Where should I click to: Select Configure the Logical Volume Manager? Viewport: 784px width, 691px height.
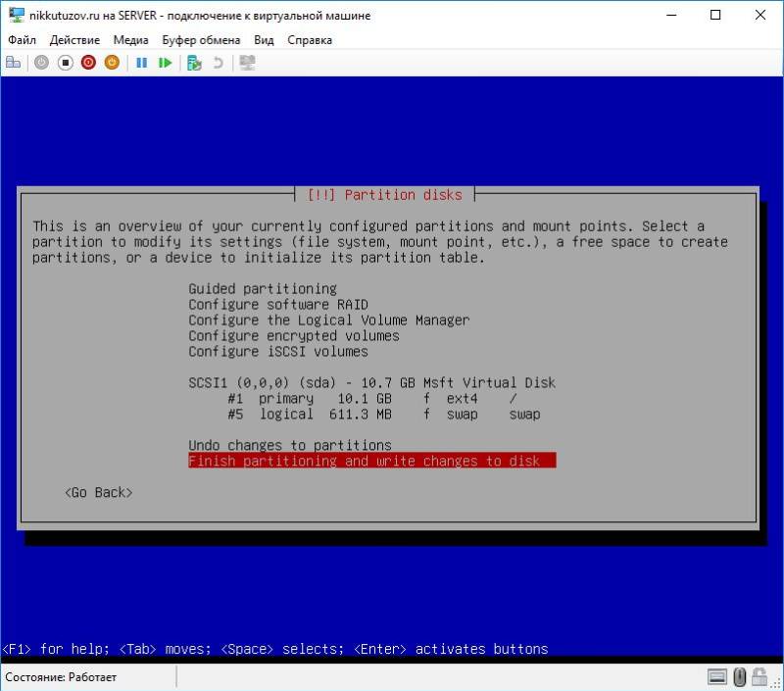[328, 321]
